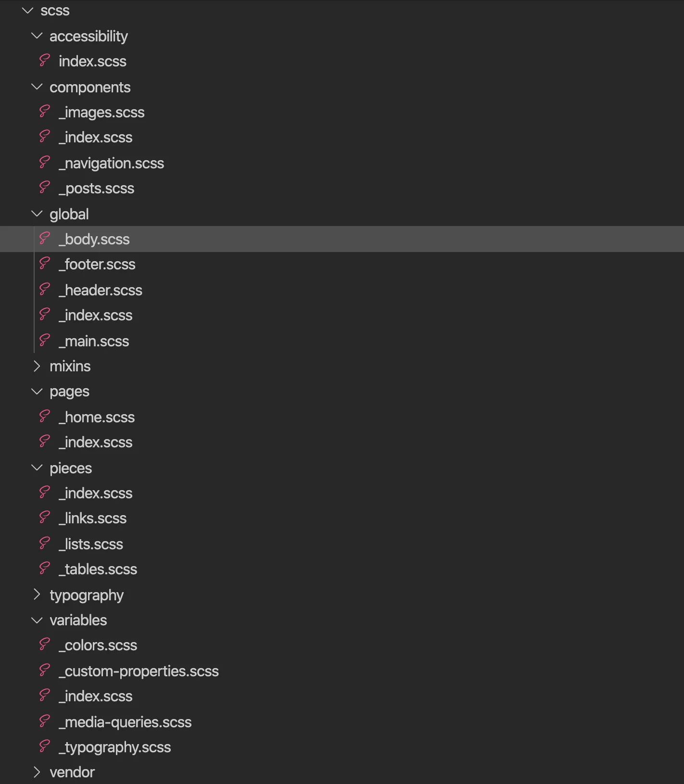Open _index.scss inside the components folder
Screen dimensions: 684x784
(x=96, y=138)
